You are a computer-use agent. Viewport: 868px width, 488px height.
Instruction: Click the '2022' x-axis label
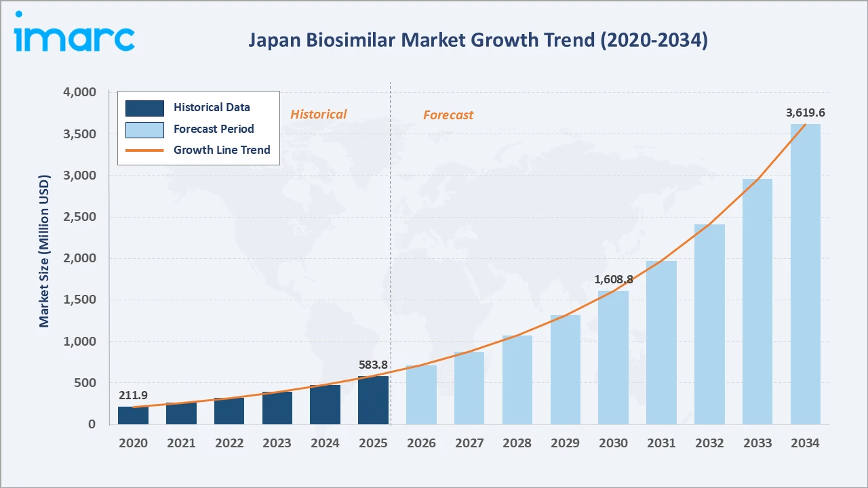[229, 443]
